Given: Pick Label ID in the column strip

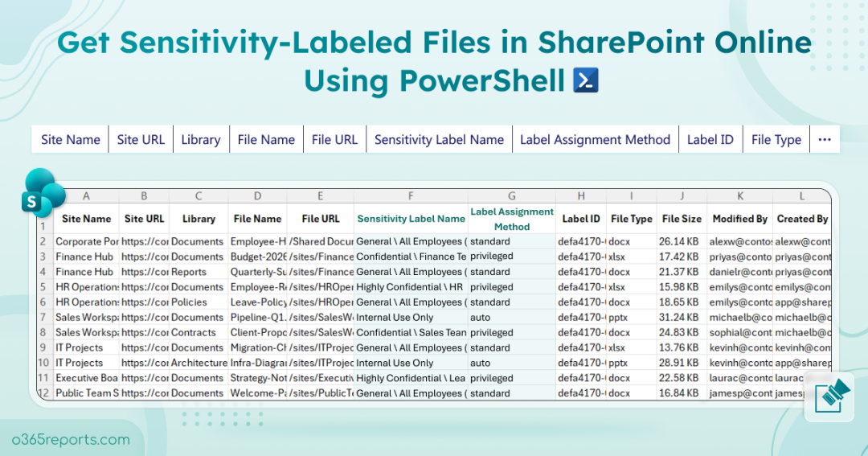Looking at the screenshot, I should [710, 139].
